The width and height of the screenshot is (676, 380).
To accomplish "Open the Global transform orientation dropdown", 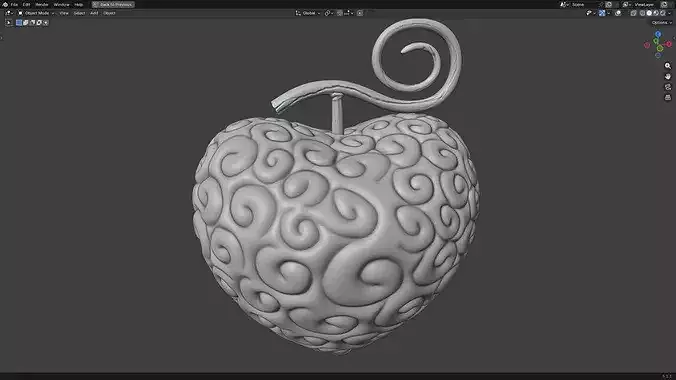I will [x=308, y=13].
